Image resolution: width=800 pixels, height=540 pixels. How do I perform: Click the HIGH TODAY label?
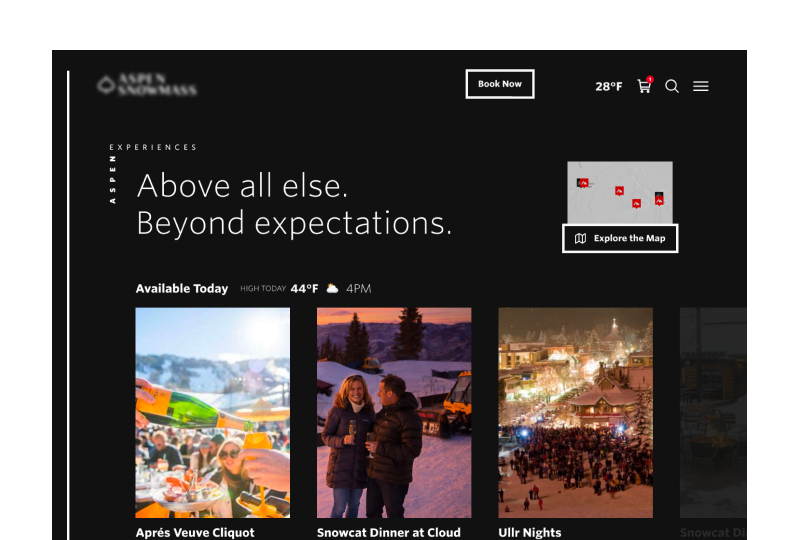(263, 288)
